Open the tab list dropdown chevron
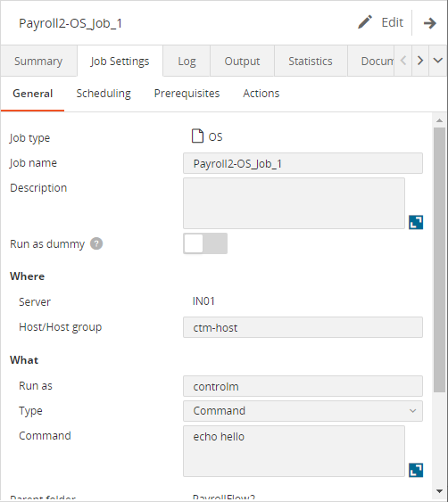Viewport: 448px width, 502px height. (438, 61)
